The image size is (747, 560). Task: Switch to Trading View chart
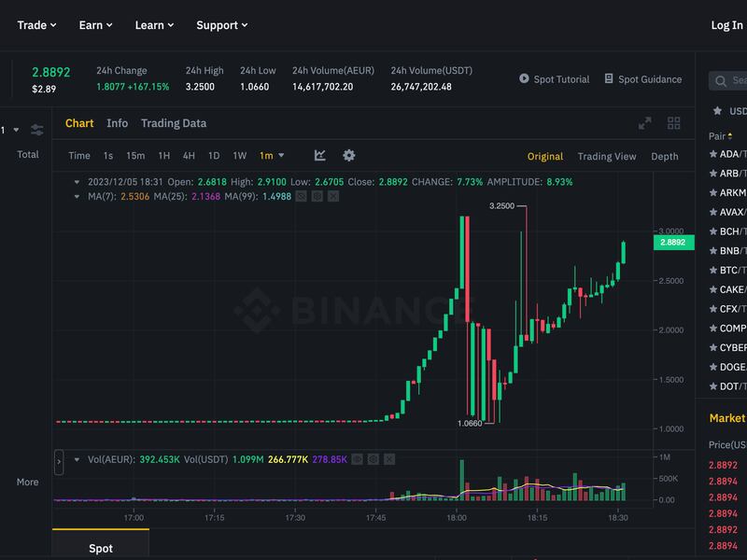607,156
